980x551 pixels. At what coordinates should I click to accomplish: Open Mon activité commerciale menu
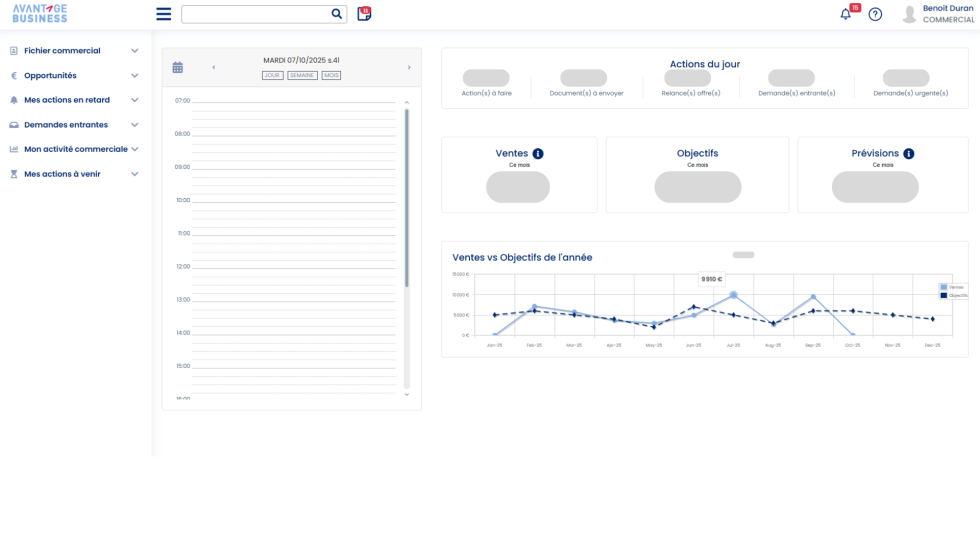click(75, 149)
